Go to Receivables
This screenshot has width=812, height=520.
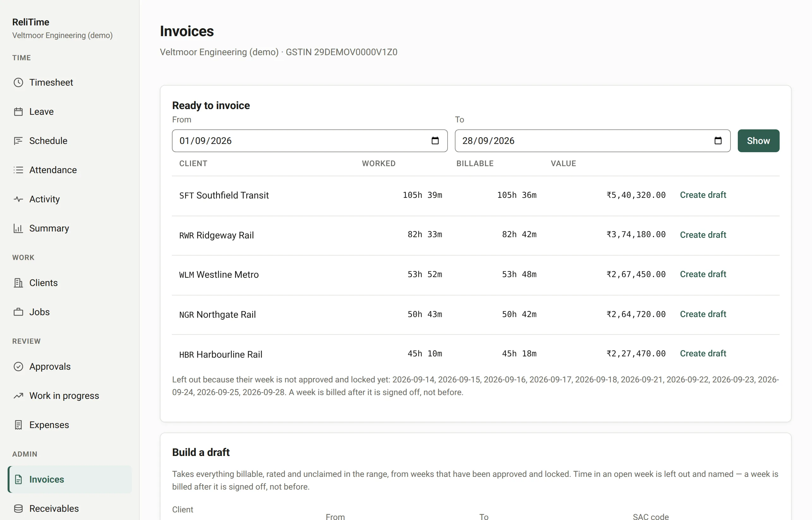coord(69,509)
